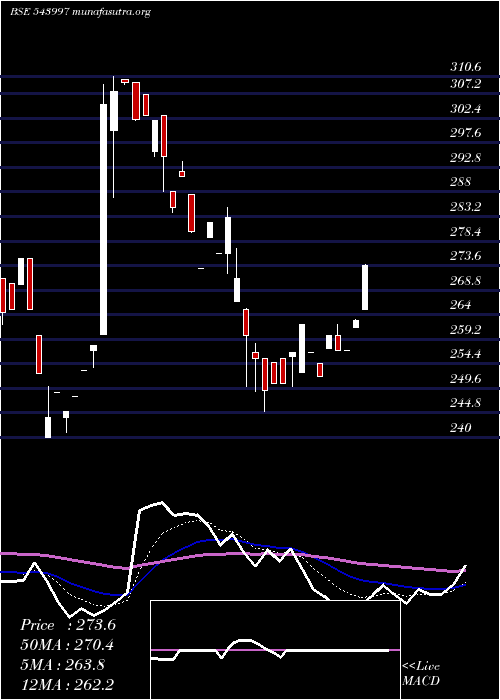The width and height of the screenshot is (500, 700).
Task: Click the BSE 543997 munafasutra.org title
Action: [x=81, y=12]
